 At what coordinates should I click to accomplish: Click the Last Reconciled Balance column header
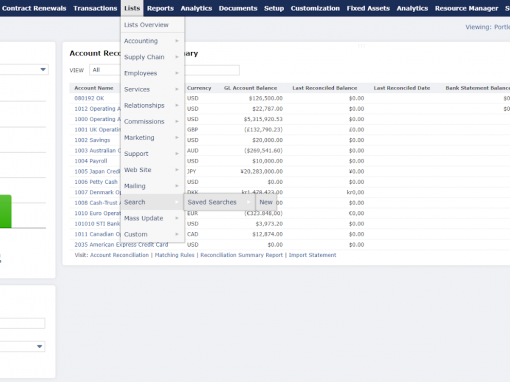(325, 88)
